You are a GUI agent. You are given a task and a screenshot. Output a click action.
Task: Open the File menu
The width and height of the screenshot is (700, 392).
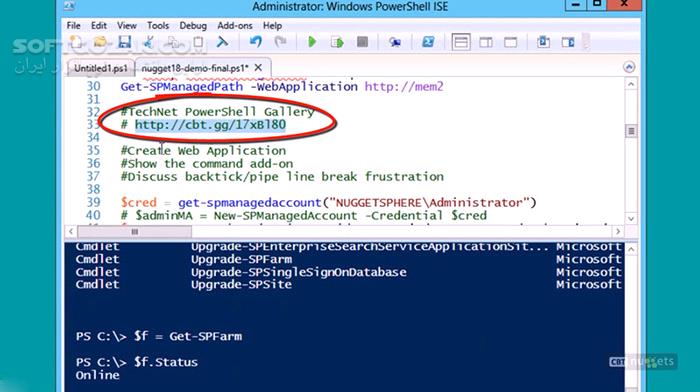coord(73,25)
